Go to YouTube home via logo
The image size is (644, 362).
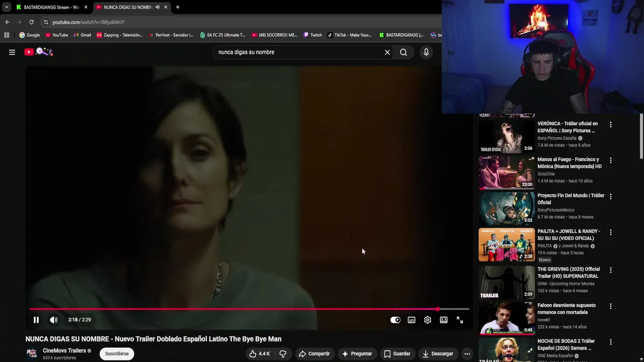tap(39, 52)
